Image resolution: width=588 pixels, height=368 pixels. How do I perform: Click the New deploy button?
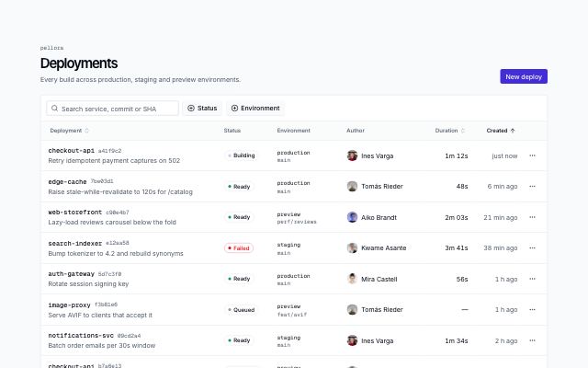click(524, 76)
